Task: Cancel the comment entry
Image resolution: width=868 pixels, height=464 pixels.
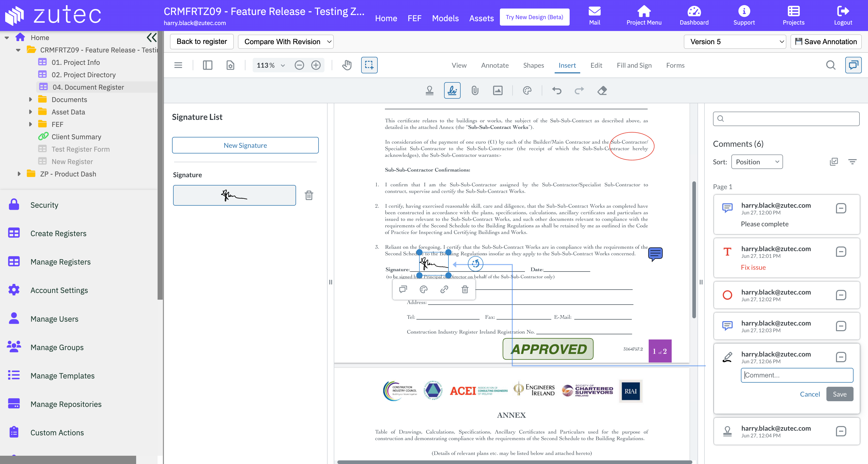Action: click(810, 394)
